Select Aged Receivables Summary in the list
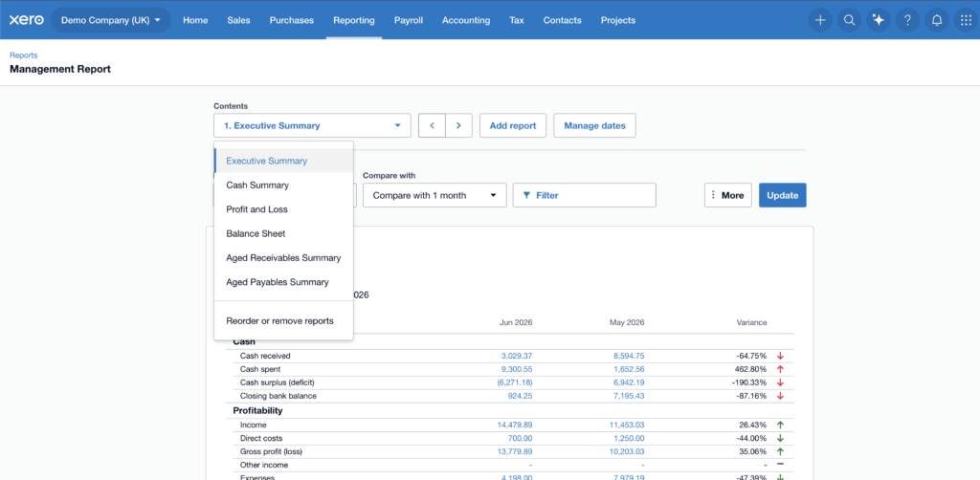Screen dimensions: 980x480 (283, 258)
